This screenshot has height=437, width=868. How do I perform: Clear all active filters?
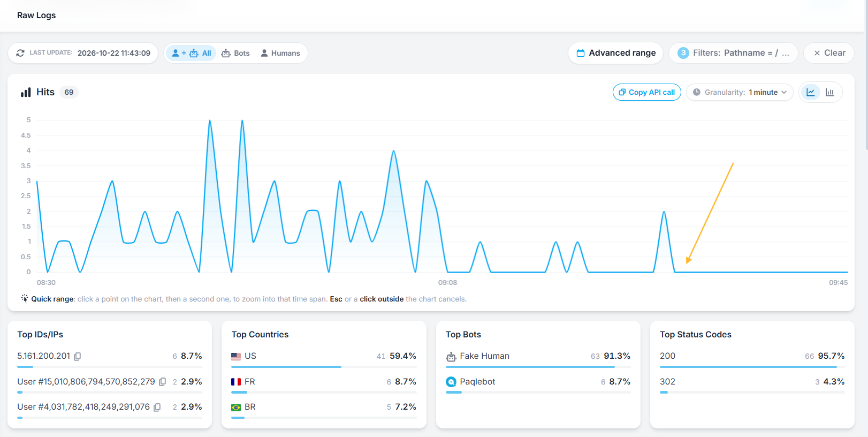[x=829, y=53]
